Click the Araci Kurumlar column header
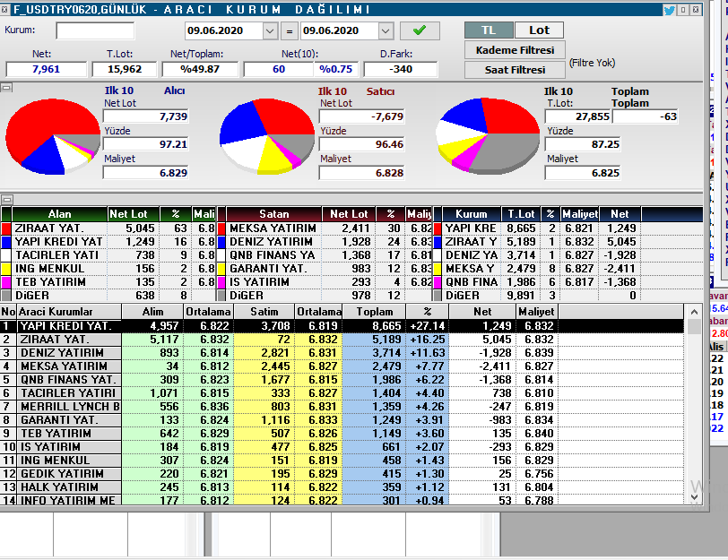The image size is (728, 560). tap(69, 312)
